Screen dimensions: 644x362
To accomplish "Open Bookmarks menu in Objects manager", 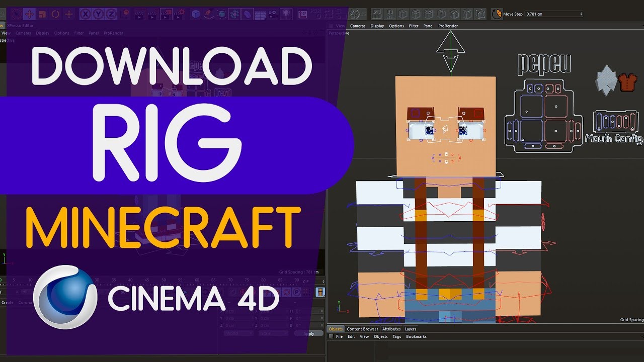I will [x=417, y=336].
